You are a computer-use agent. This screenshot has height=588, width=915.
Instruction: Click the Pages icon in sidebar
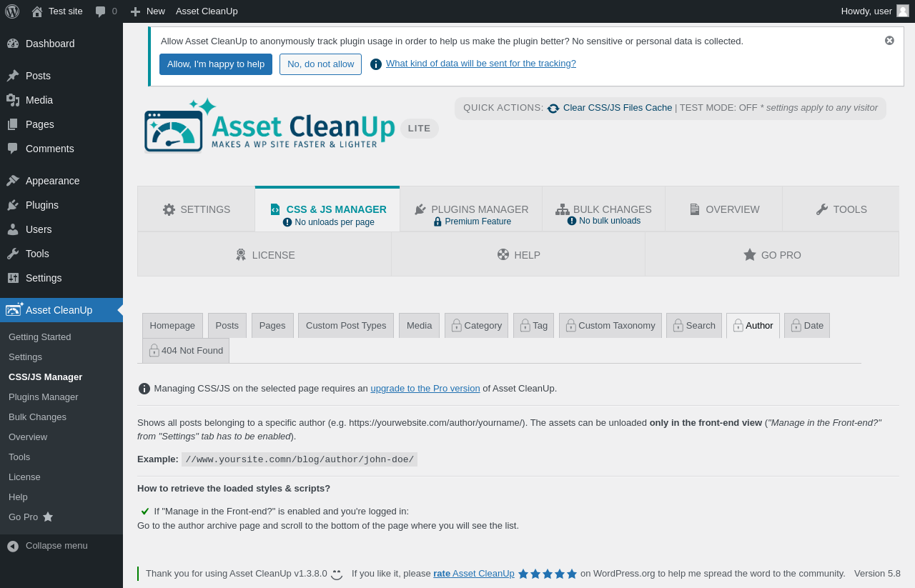tap(13, 124)
